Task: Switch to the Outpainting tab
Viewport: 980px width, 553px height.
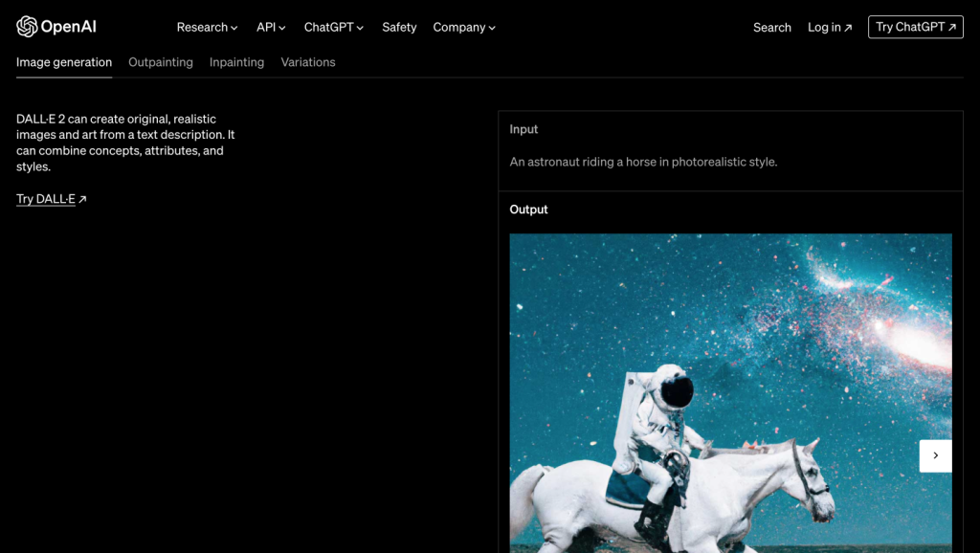Action: tap(161, 61)
